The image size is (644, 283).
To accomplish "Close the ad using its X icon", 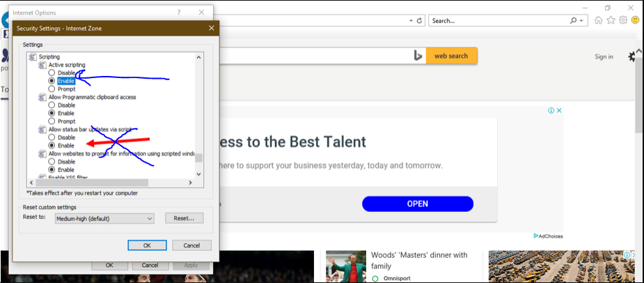I will [x=558, y=110].
